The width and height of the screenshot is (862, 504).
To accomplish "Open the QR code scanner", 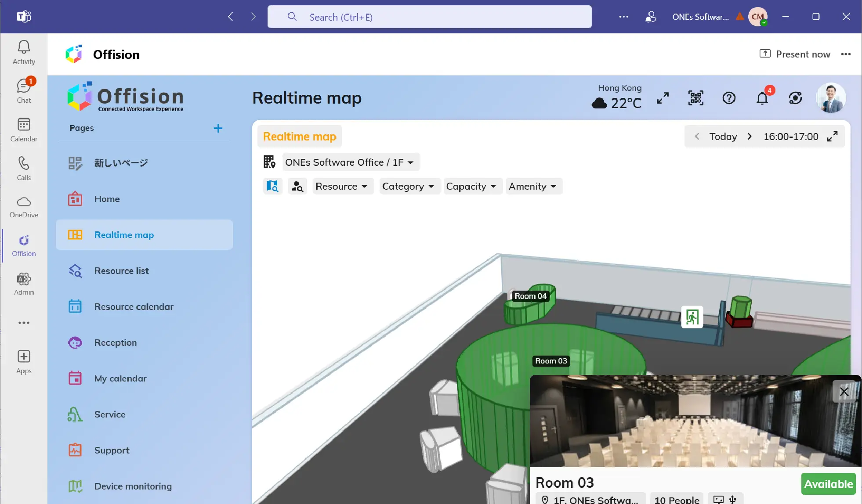I will tap(695, 97).
